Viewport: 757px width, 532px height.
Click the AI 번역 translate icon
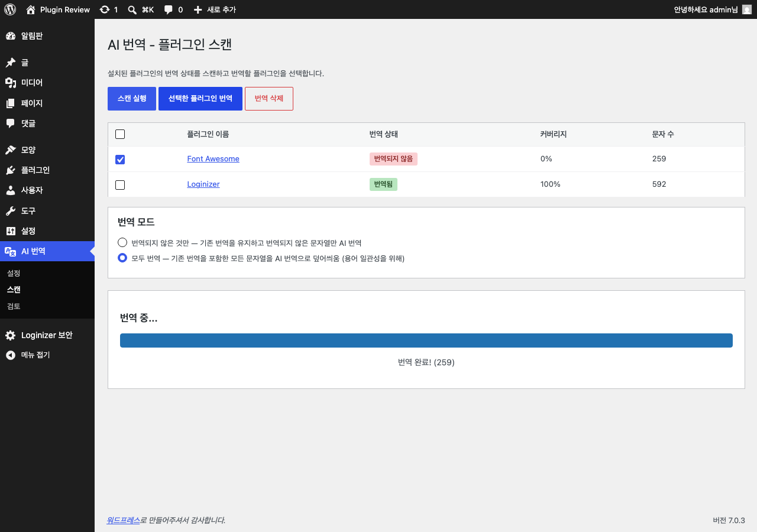click(11, 251)
